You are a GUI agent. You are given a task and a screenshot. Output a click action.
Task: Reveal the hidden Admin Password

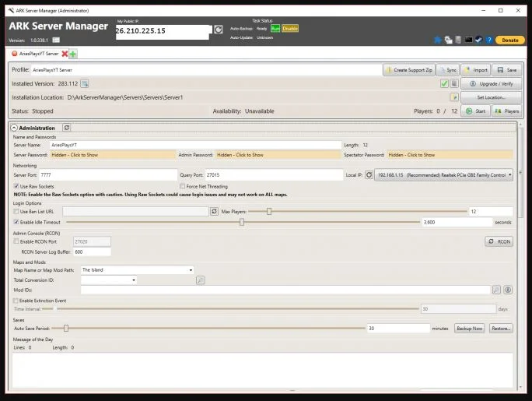pos(278,155)
